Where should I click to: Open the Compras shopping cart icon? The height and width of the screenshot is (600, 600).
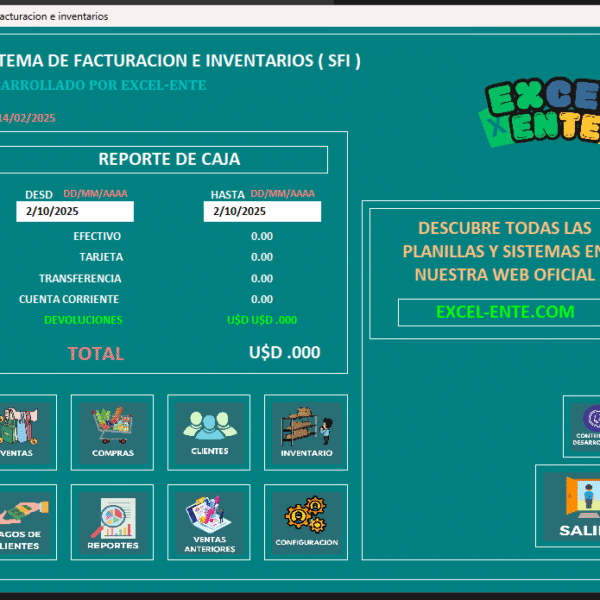click(x=112, y=431)
